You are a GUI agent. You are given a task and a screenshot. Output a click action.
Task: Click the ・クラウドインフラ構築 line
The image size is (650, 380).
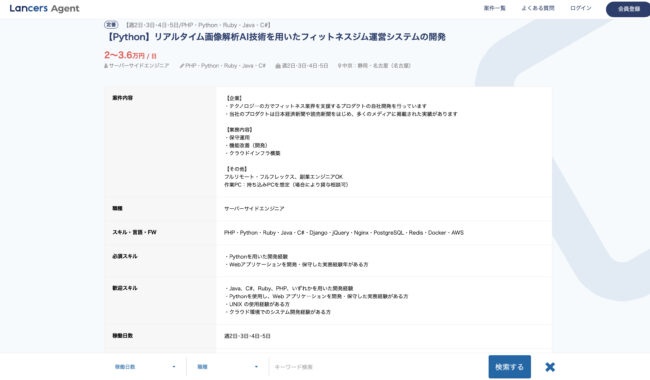252,153
